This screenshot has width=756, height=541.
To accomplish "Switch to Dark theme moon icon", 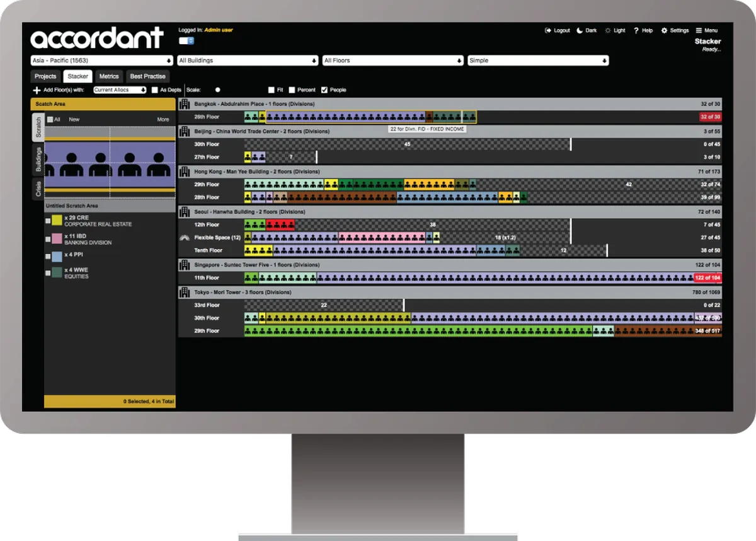I will tap(580, 30).
